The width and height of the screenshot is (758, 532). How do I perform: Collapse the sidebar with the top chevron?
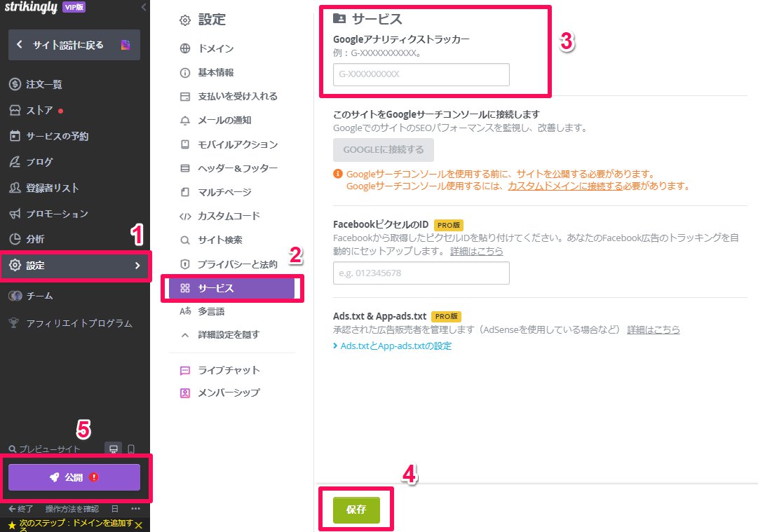[x=144, y=7]
